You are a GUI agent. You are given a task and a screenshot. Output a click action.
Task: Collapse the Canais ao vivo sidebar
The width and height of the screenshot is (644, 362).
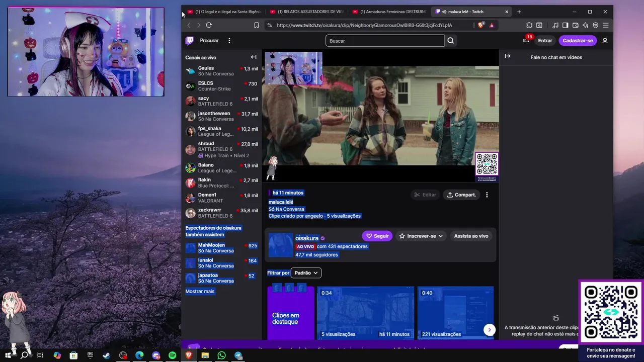point(254,57)
